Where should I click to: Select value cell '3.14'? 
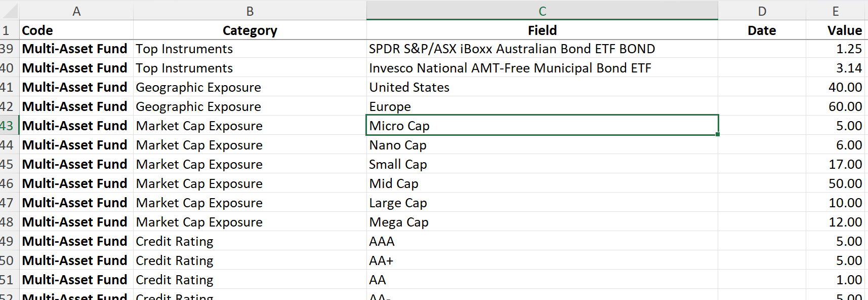pyautogui.click(x=836, y=68)
